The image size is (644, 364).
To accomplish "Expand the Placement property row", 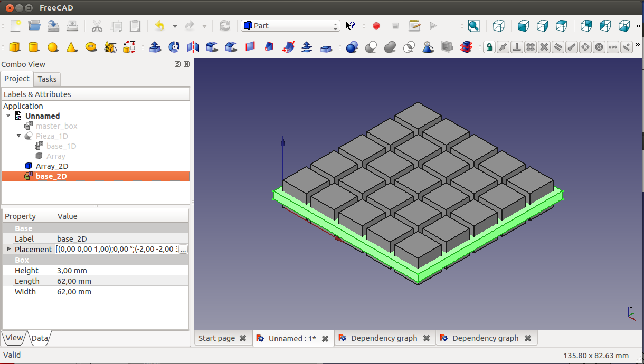I will click(x=8, y=249).
